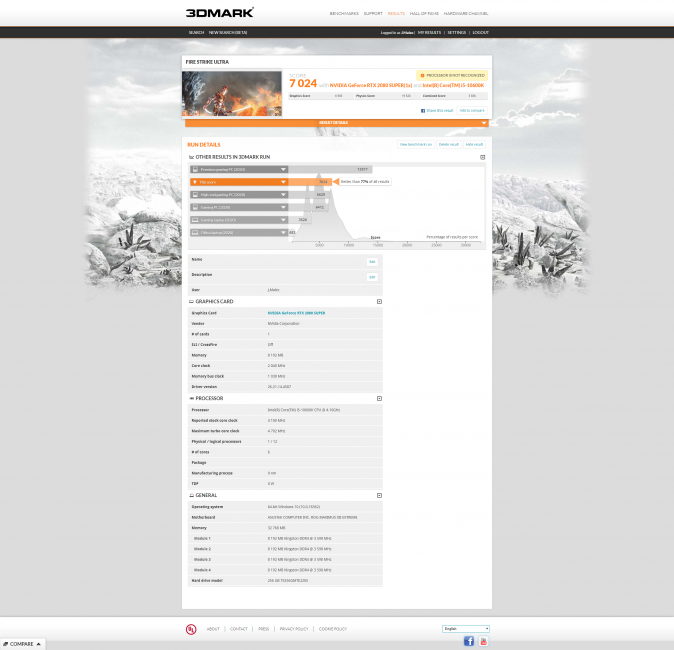Open the Support menu item
This screenshot has height=650, width=674.
[x=373, y=14]
